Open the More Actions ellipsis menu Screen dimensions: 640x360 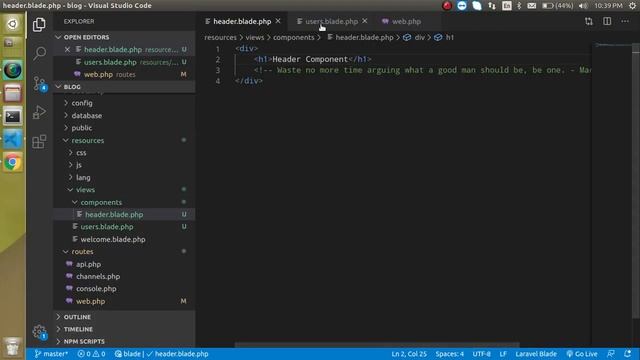tap(625, 21)
